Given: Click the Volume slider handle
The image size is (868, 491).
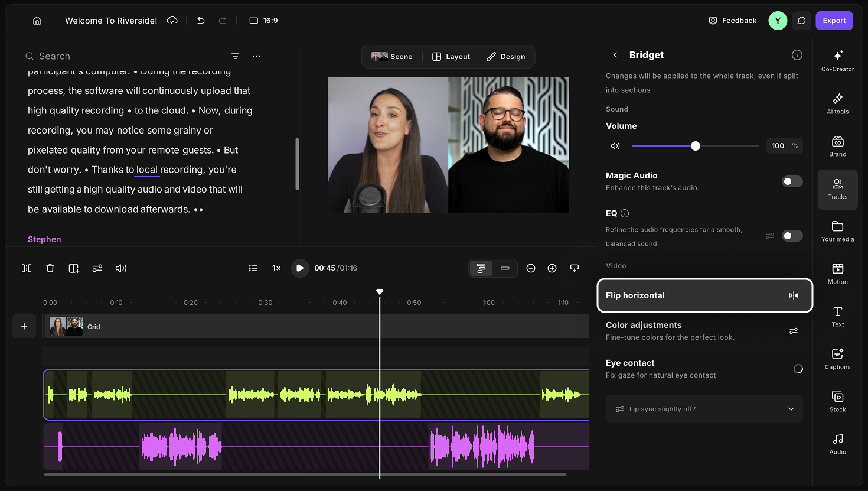Looking at the screenshot, I should pyautogui.click(x=696, y=146).
